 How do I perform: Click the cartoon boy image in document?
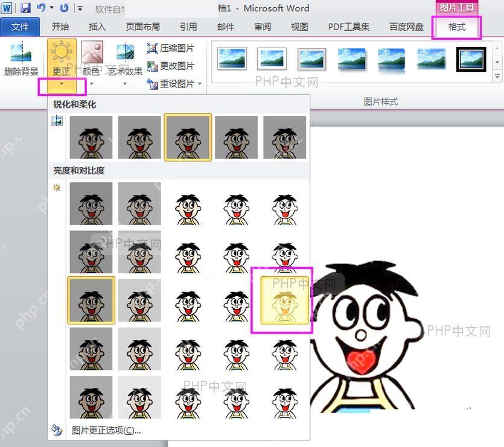click(x=366, y=337)
